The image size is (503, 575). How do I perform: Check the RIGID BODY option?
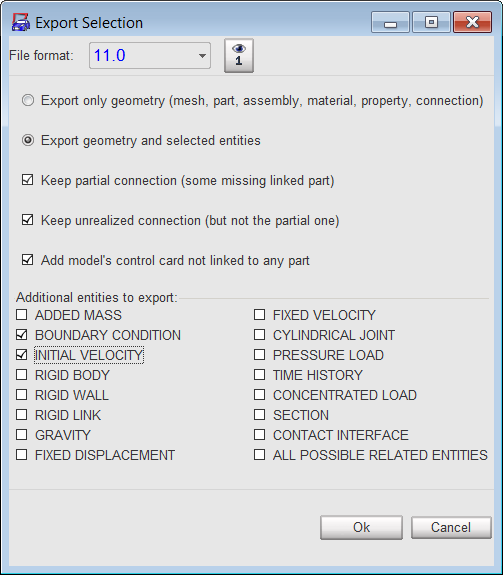(22, 374)
